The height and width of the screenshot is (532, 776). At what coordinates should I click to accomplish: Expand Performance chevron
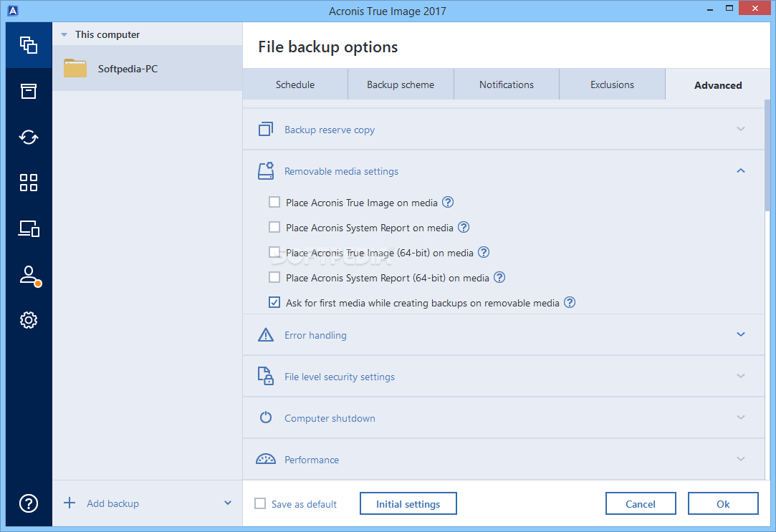(x=740, y=459)
